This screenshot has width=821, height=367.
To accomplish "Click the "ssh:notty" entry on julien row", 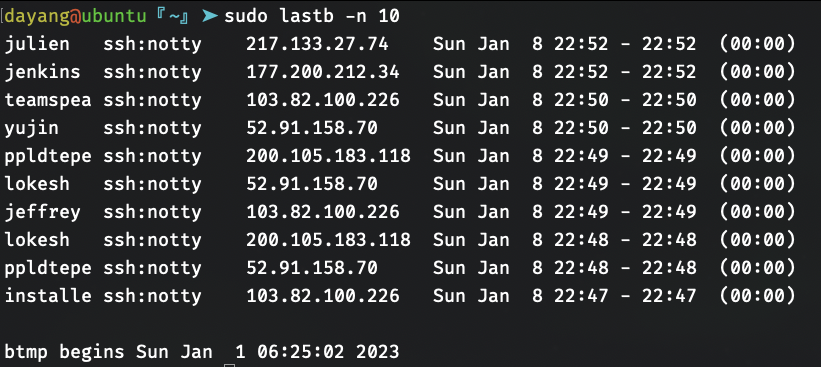I will pos(152,44).
